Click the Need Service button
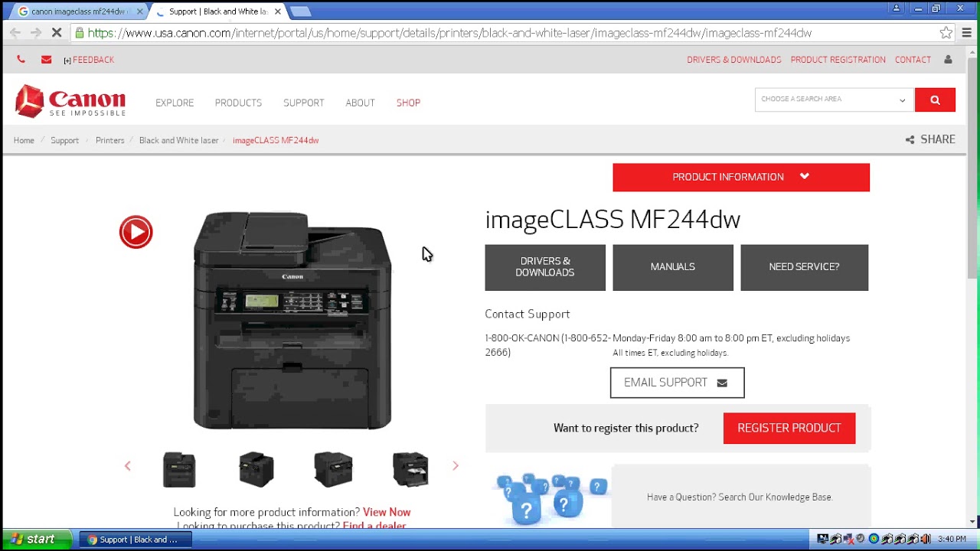Viewport: 980px width, 551px height. [804, 267]
